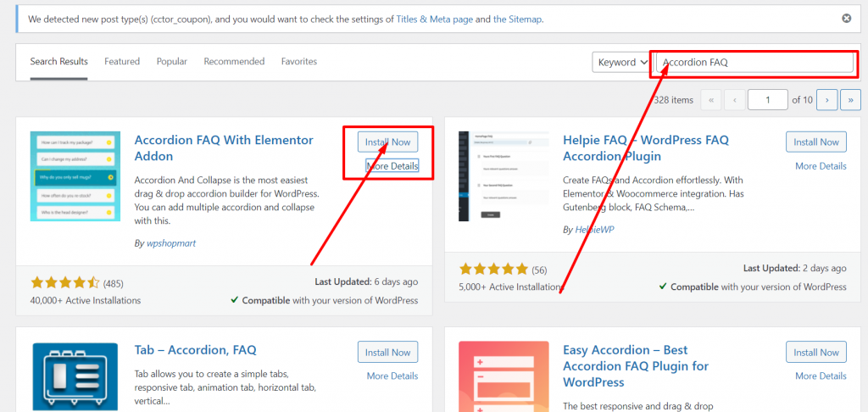The height and width of the screenshot is (412, 868).
Task: Click the 'of 10' page total text
Action: point(802,100)
